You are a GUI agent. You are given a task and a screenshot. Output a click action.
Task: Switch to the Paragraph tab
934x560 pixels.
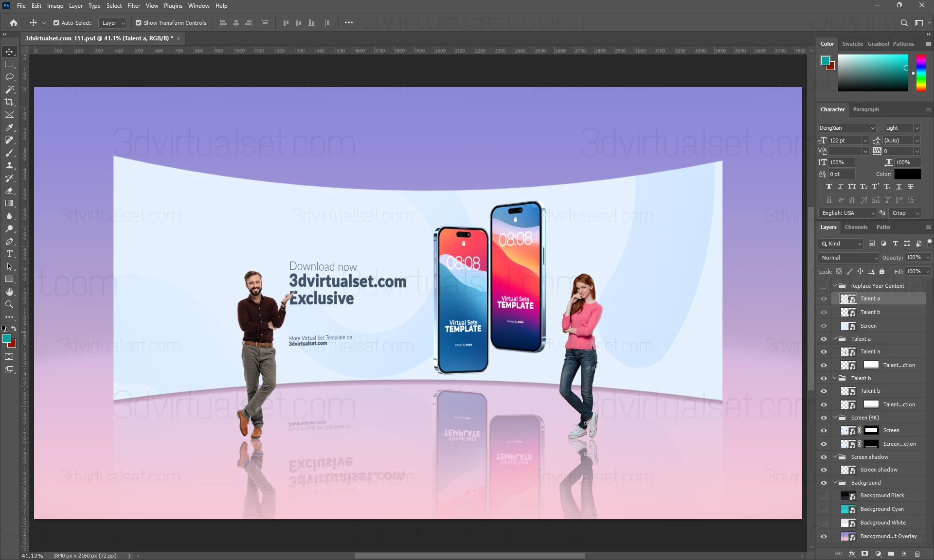pyautogui.click(x=866, y=109)
